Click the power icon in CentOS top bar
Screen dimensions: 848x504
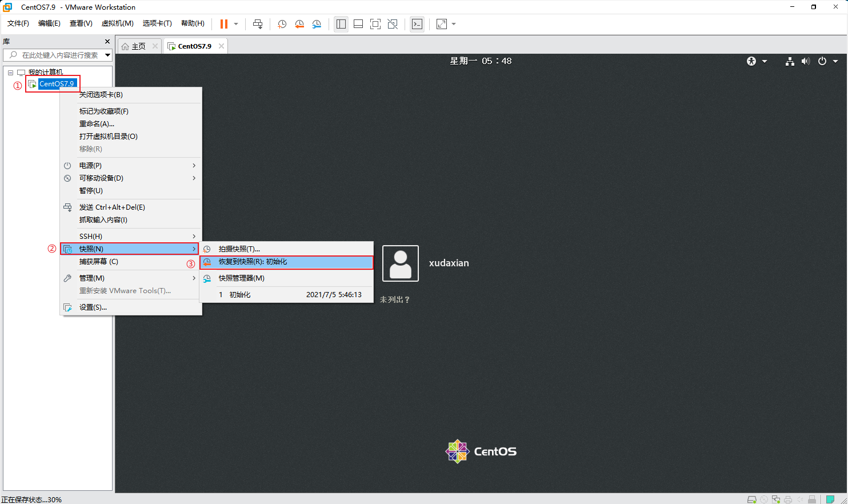[x=822, y=61]
